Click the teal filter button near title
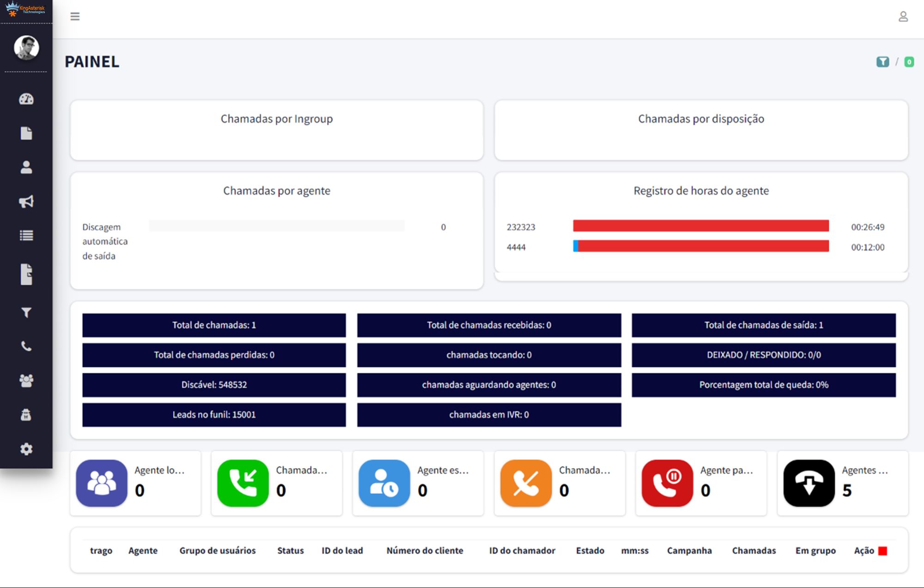This screenshot has height=588, width=924. pyautogui.click(x=882, y=62)
